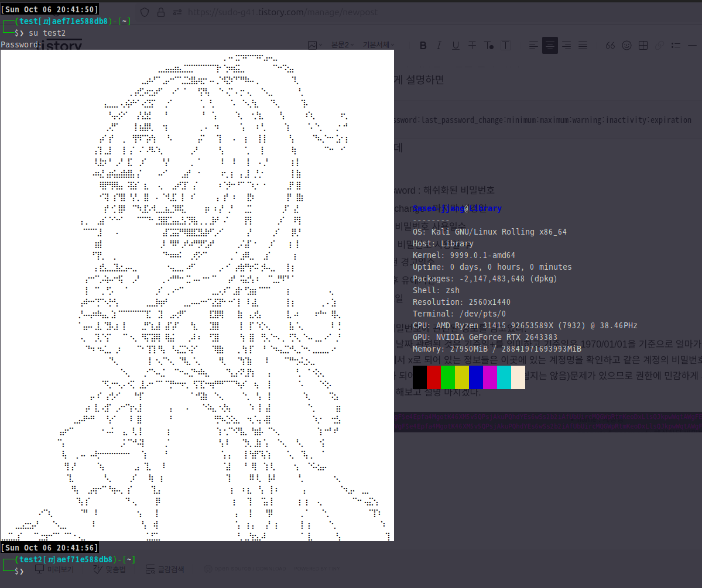The height and width of the screenshot is (588, 702).
Task: Click the ASCII art image in terminal
Action: click(x=197, y=295)
